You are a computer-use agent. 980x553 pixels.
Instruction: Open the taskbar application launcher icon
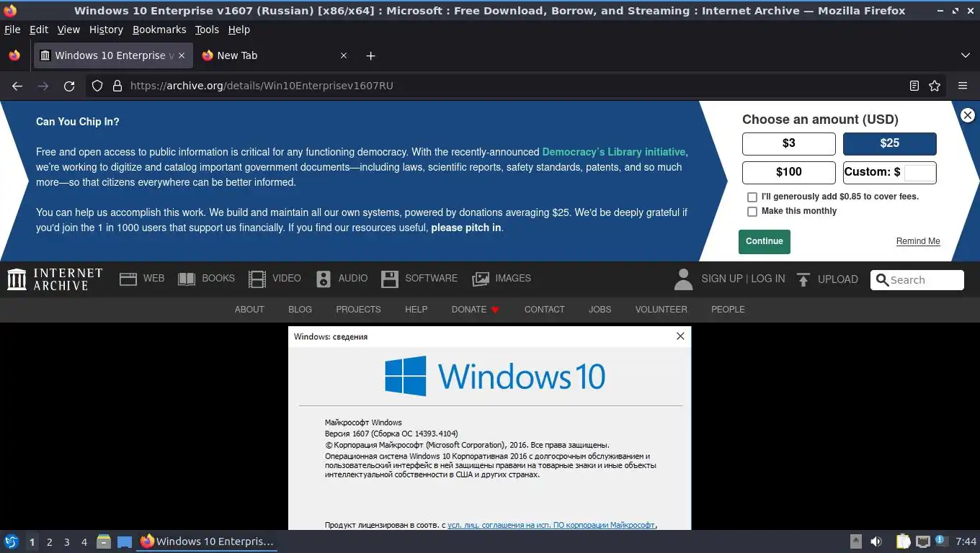(x=12, y=541)
